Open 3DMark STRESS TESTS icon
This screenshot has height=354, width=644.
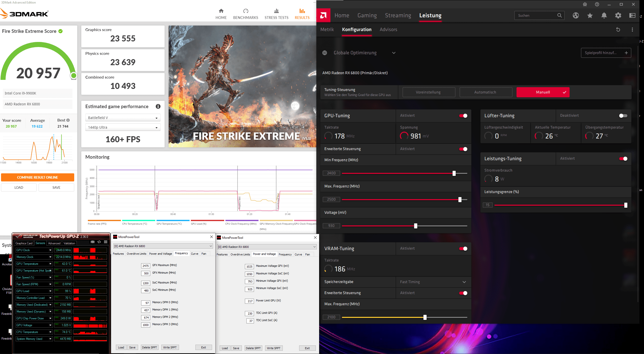click(276, 11)
